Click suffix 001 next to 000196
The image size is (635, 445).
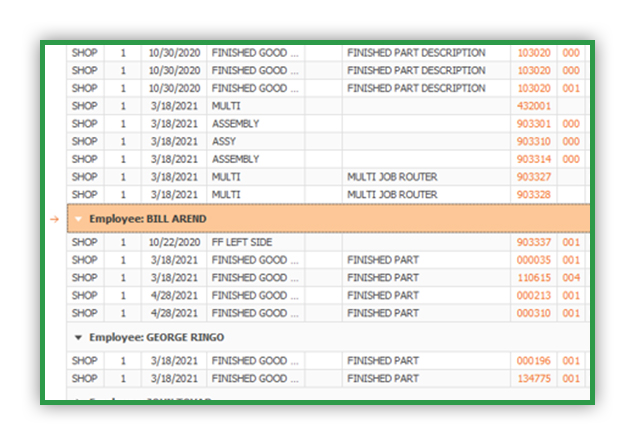click(571, 361)
